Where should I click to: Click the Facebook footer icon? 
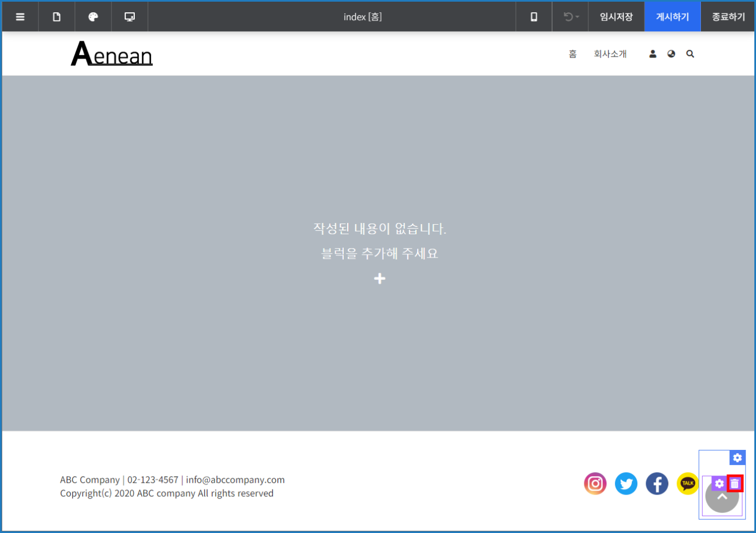pos(657,483)
